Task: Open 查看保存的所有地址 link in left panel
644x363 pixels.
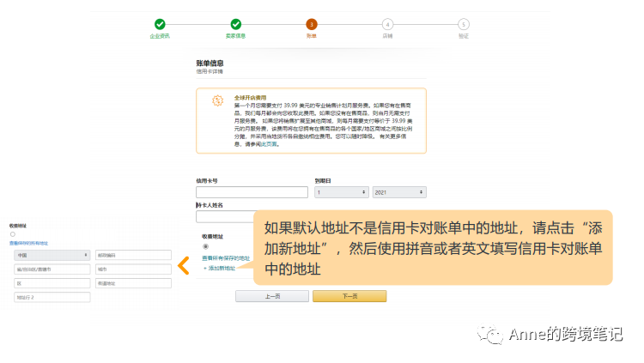Action: 28,243
